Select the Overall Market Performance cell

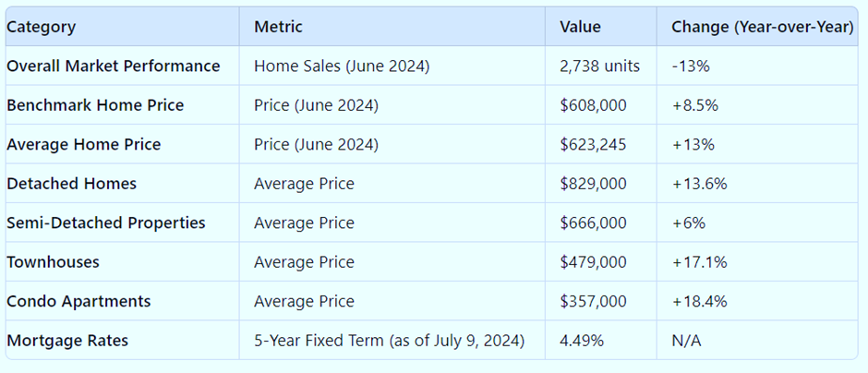[x=113, y=66]
